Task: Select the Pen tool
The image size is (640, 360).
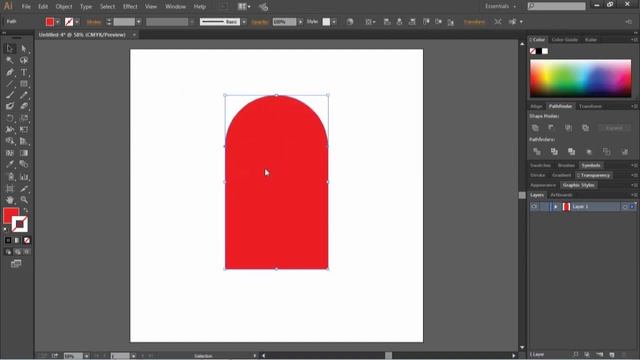Action: pos(10,72)
